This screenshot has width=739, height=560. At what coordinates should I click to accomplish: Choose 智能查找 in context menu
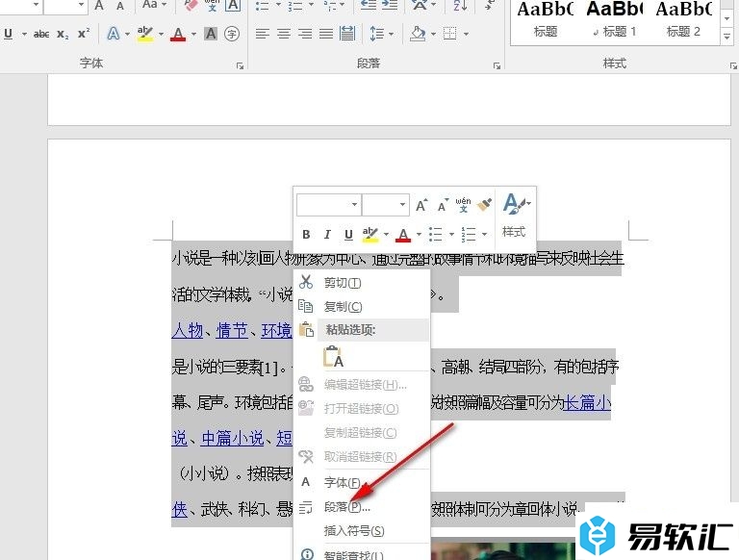click(362, 554)
